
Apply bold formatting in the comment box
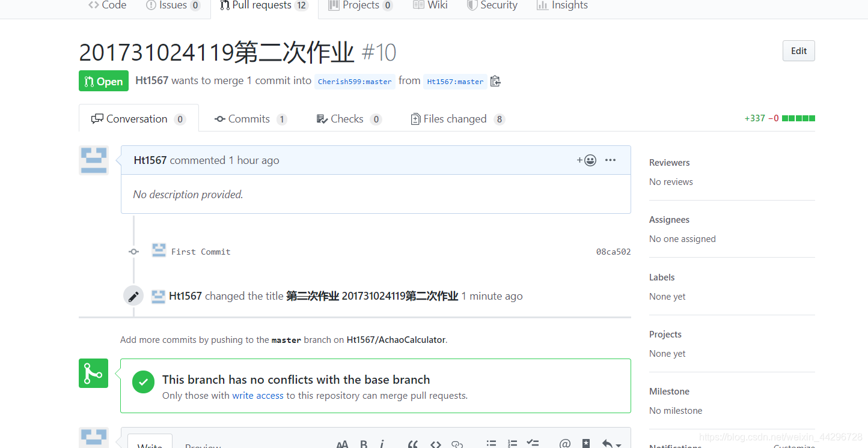pos(363,443)
